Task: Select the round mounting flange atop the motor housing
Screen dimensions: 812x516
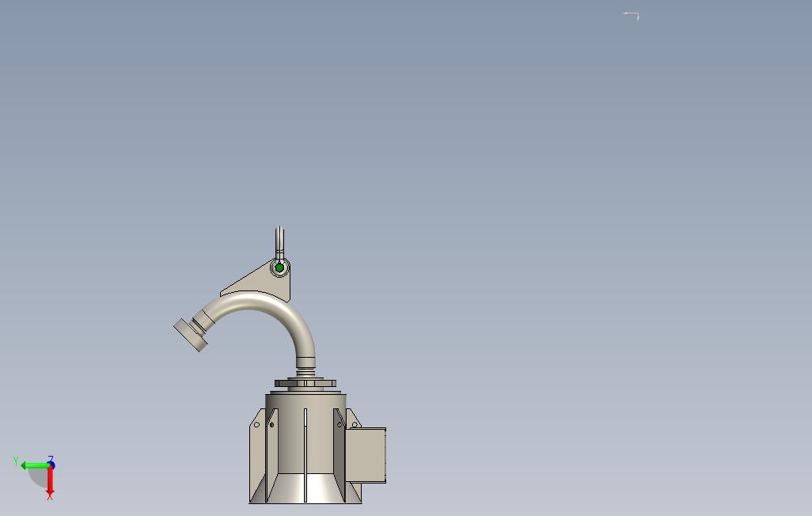Action: click(x=305, y=383)
